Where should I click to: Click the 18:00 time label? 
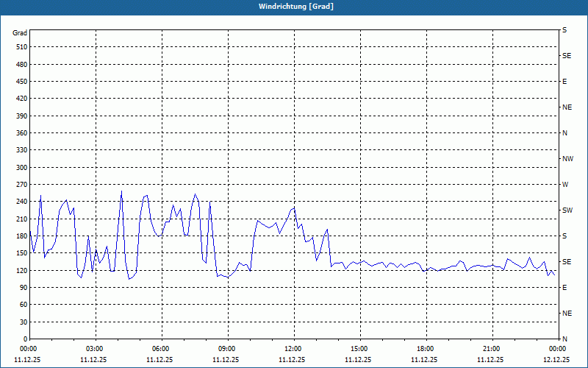427,349
